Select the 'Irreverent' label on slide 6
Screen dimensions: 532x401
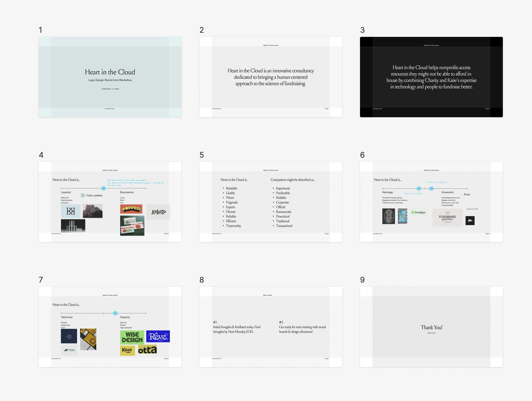click(x=447, y=192)
